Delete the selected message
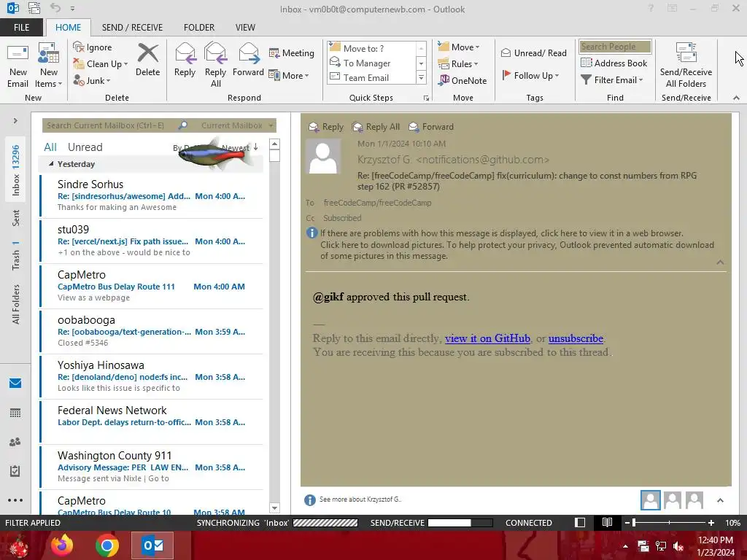This screenshot has height=560, width=747. click(x=147, y=60)
